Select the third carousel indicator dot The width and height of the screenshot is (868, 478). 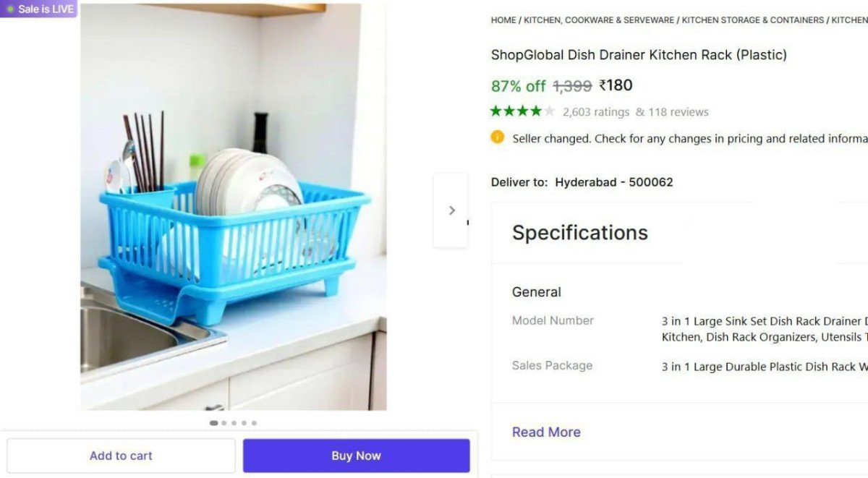point(234,423)
